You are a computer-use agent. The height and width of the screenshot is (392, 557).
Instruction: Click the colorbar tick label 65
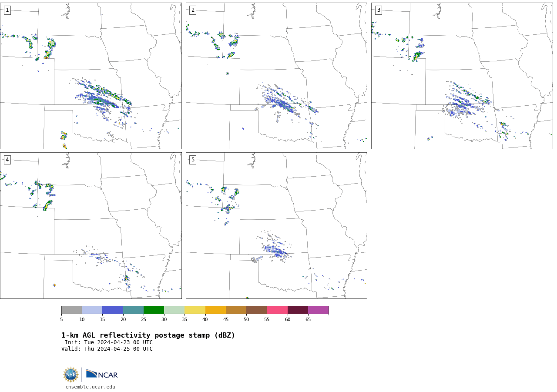pos(308,320)
